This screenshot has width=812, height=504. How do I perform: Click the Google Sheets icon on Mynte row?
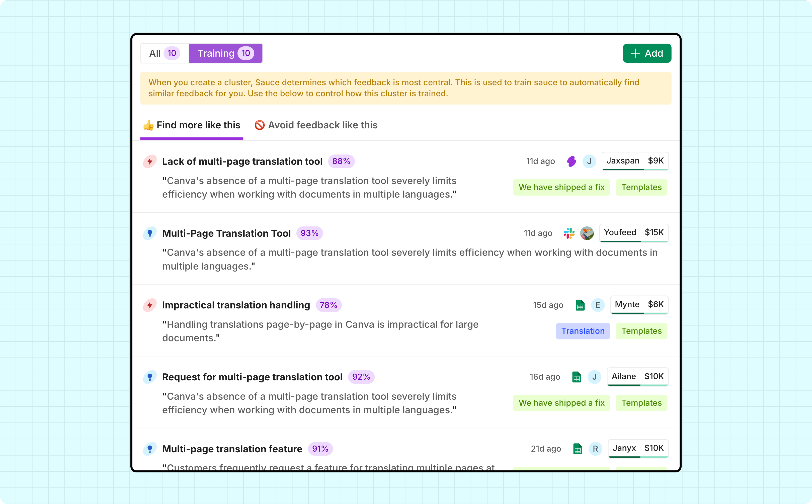point(580,305)
